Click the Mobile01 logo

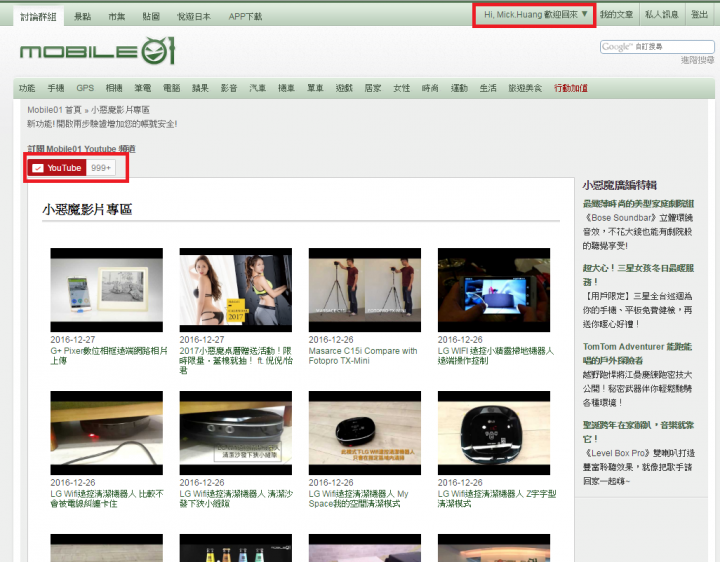97,51
